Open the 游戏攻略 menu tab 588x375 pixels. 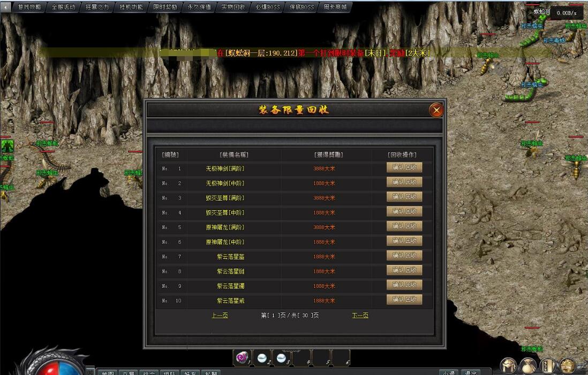29,7
